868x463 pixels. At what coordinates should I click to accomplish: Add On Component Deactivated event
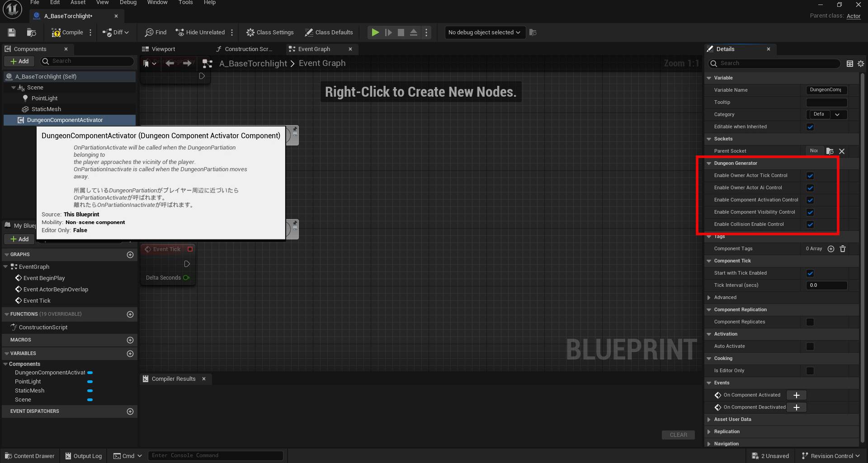click(797, 407)
